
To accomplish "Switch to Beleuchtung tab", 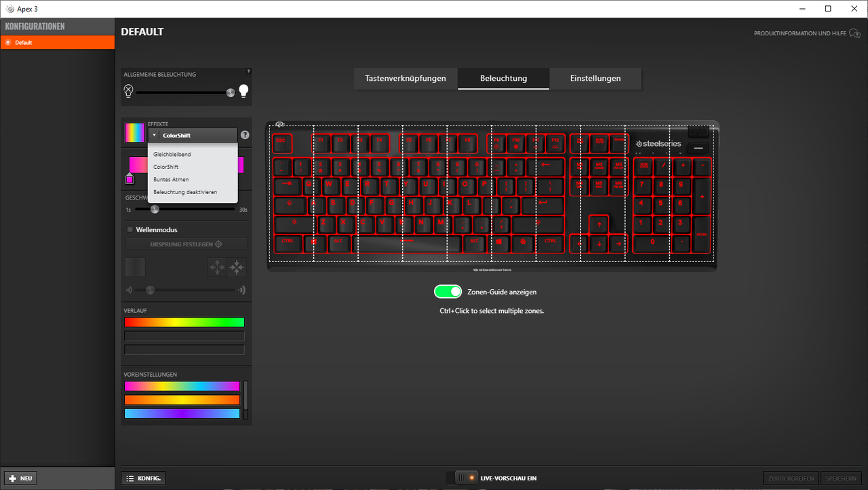I will coord(504,78).
